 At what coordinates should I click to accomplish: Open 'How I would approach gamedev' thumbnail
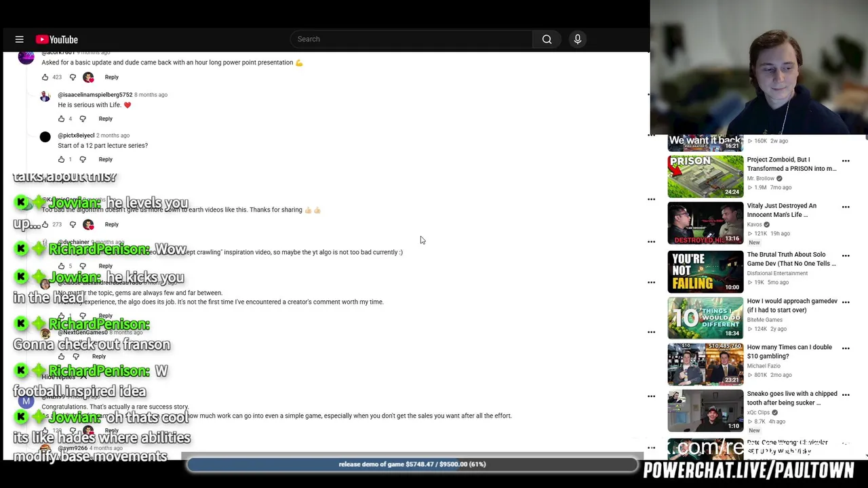[x=705, y=317]
